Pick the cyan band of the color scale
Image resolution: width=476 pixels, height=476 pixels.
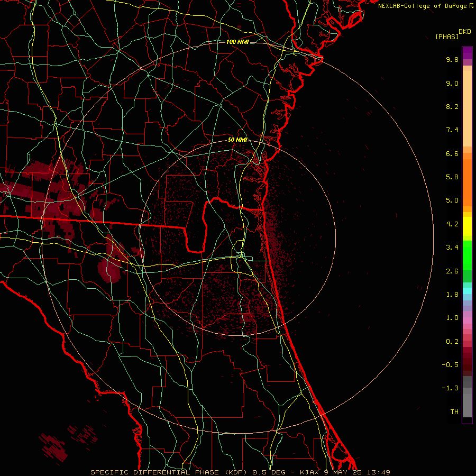pyautogui.click(x=467, y=291)
